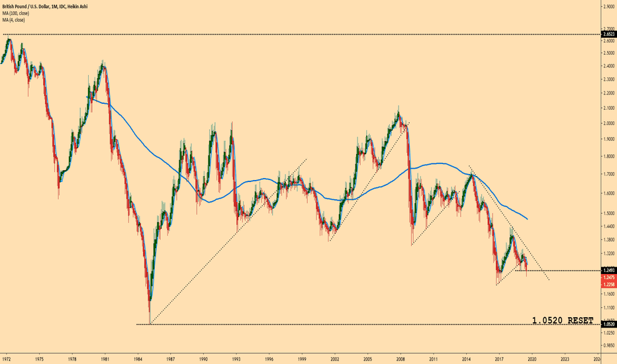
Task: Click the 1999 label on time axis
Action: tap(302, 359)
